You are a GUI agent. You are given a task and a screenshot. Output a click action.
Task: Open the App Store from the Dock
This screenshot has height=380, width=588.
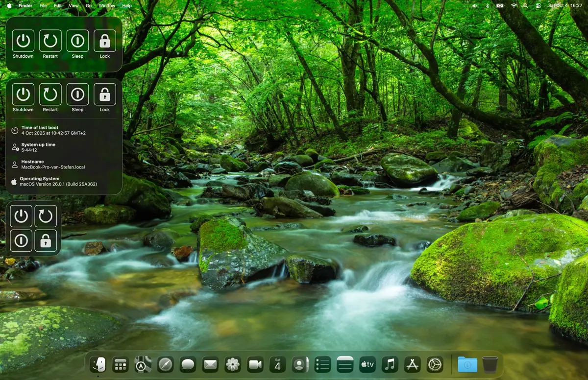(413, 364)
